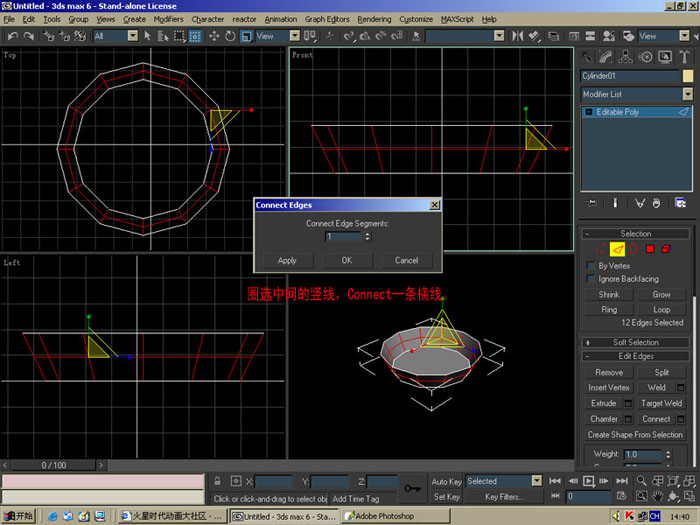
Task: Enable the By Vertex checkbox
Action: tap(591, 266)
